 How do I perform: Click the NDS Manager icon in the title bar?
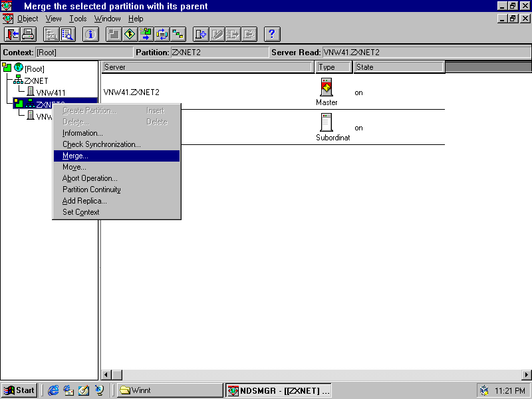click(x=7, y=6)
